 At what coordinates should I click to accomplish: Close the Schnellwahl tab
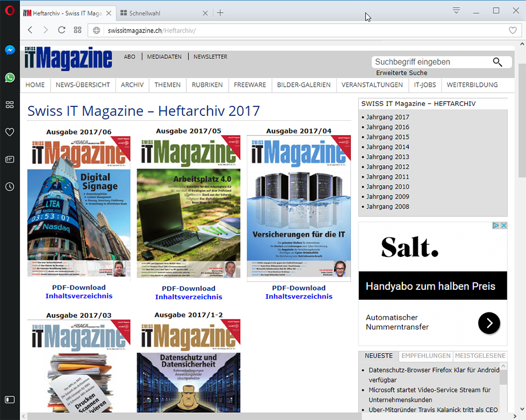(206, 13)
